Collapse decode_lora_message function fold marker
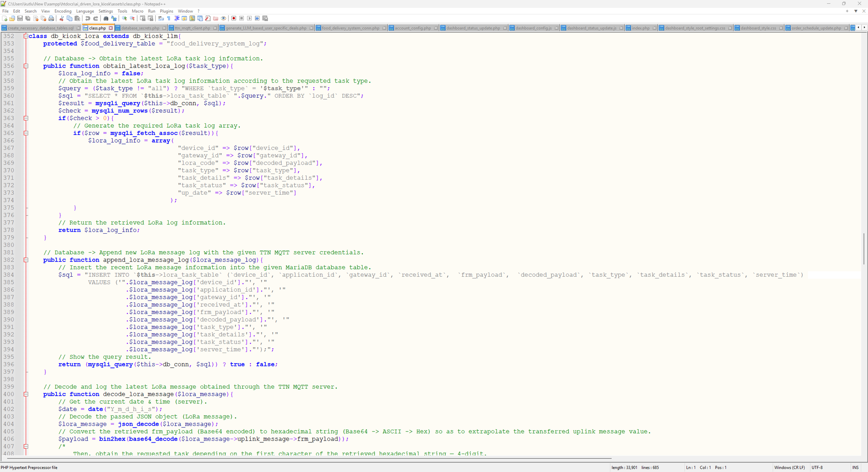This screenshot has width=868, height=472. click(x=26, y=394)
